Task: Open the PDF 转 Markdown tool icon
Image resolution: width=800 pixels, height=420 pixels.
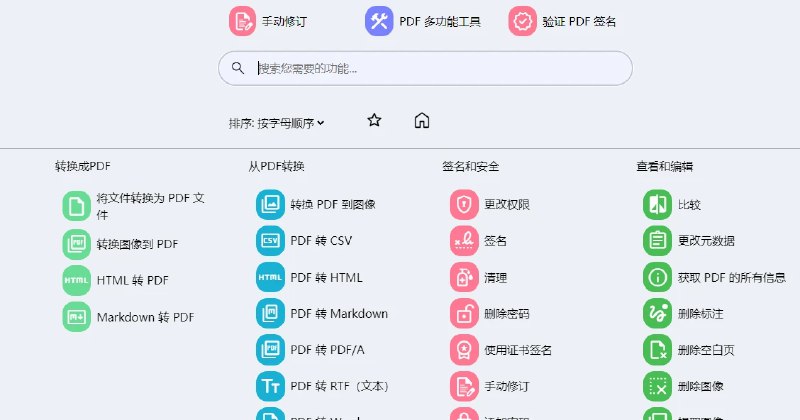Action: click(x=270, y=313)
